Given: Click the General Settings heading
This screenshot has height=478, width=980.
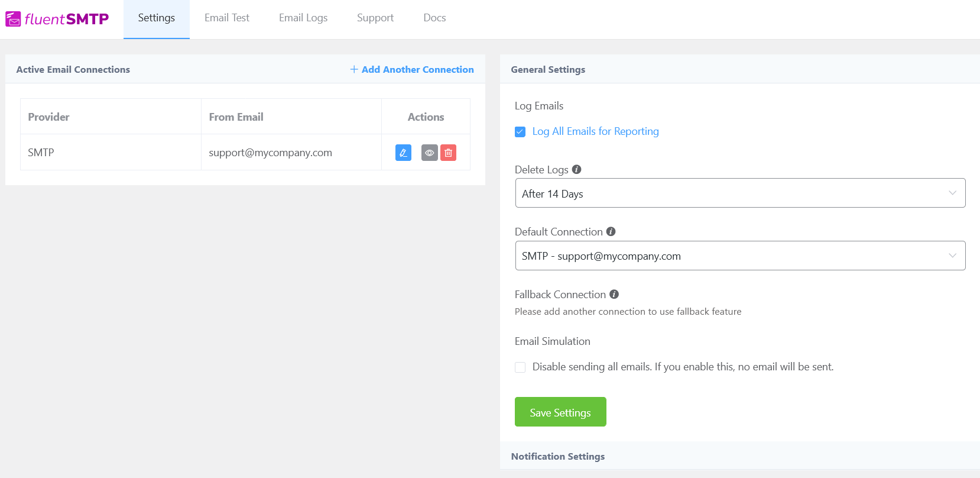Looking at the screenshot, I should pyautogui.click(x=548, y=69).
